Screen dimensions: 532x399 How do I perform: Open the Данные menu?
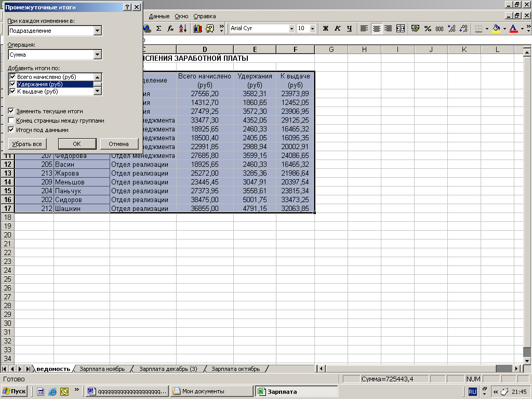[159, 16]
